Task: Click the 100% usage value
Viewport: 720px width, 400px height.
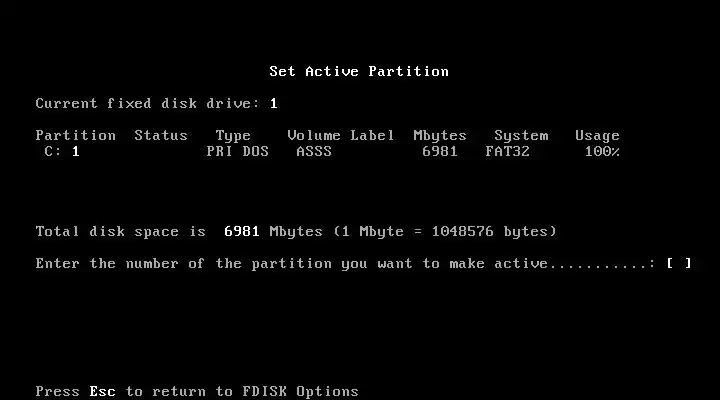Action: [x=602, y=152]
